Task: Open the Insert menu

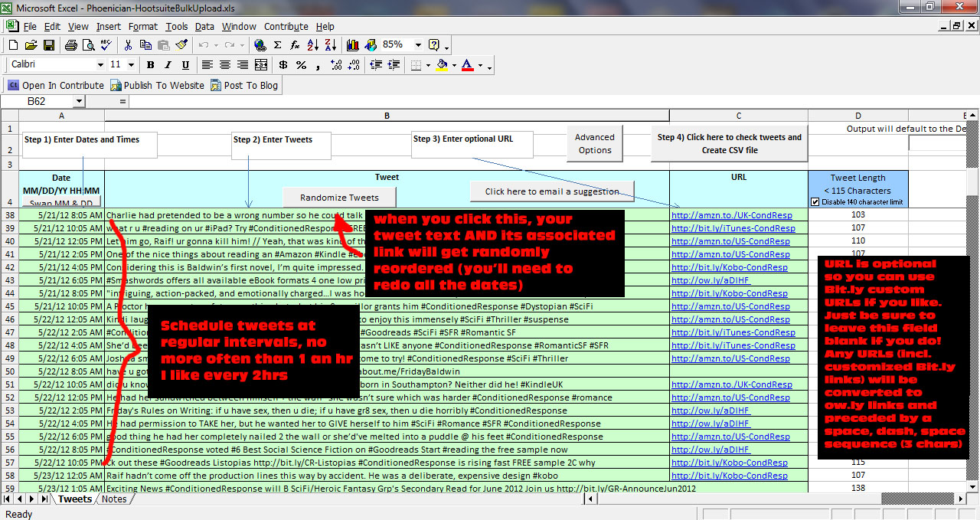Action: point(108,26)
